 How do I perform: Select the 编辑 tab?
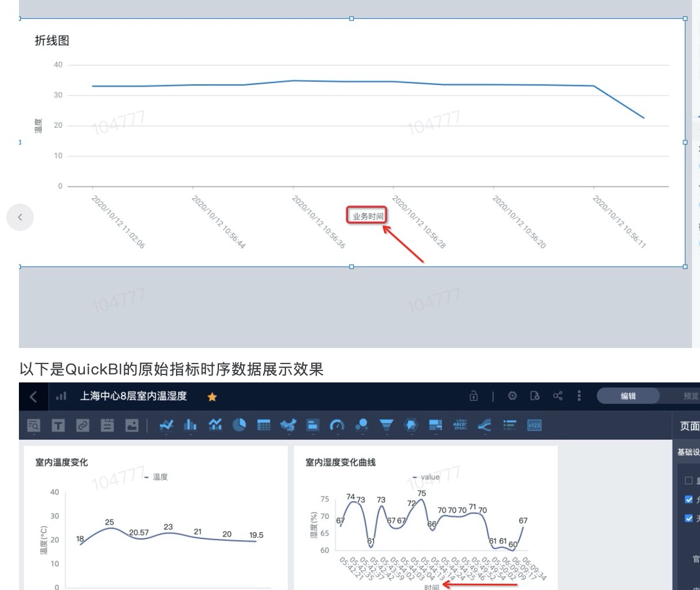[629, 396]
